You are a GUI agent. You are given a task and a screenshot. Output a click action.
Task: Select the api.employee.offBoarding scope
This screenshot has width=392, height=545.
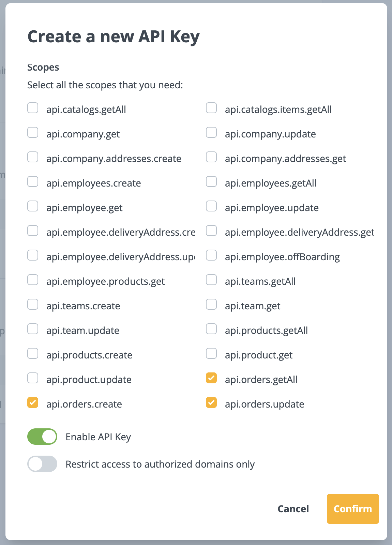[211, 255]
